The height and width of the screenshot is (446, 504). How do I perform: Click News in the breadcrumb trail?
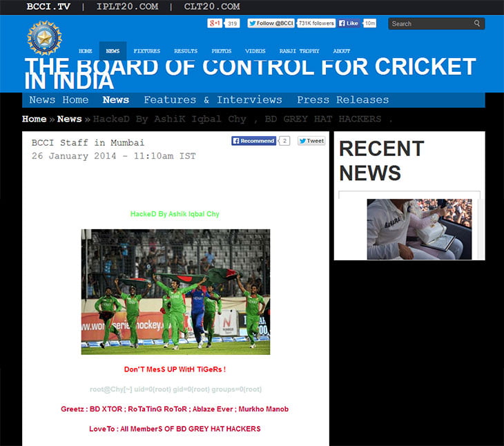70,119
